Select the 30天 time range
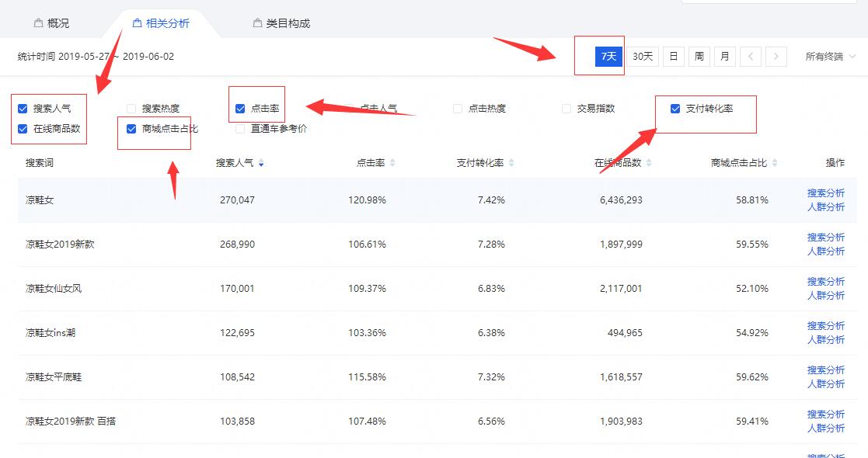Screen dimensions: 868x458 coord(643,57)
